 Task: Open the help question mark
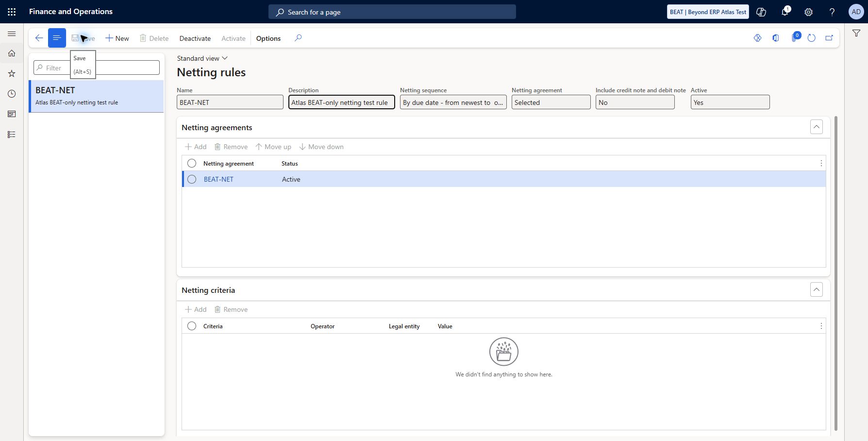click(x=832, y=12)
